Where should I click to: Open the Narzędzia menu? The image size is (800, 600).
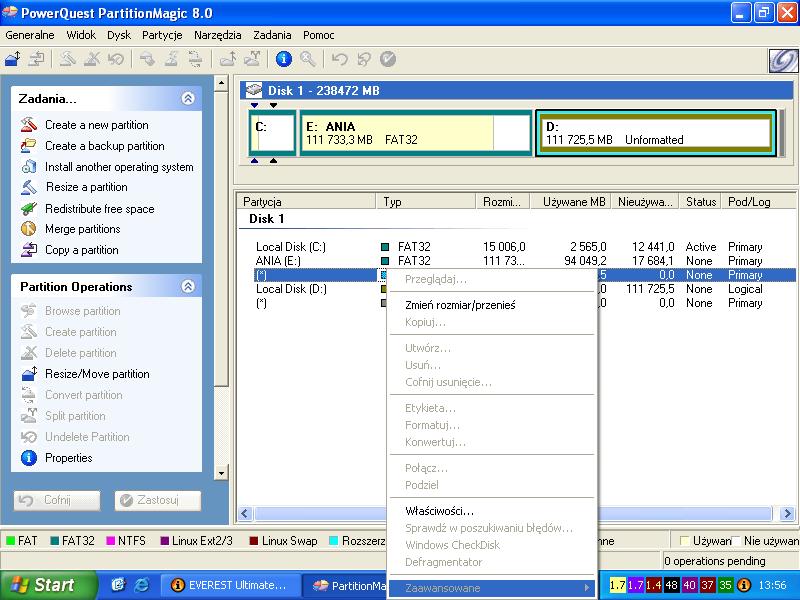[x=217, y=35]
